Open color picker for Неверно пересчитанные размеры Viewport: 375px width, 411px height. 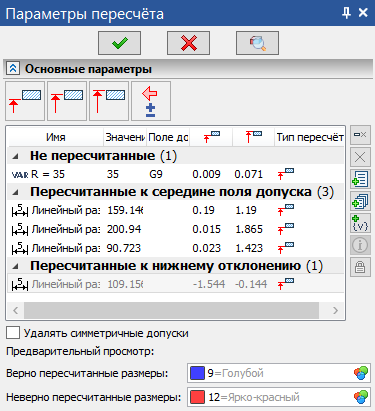[x=361, y=397]
